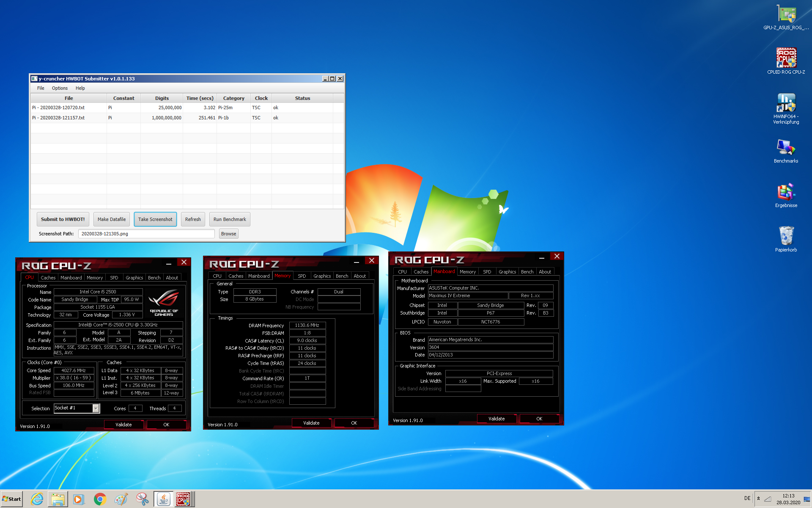Click the Digits column header
Screen dimensions: 812x508
click(x=162, y=98)
